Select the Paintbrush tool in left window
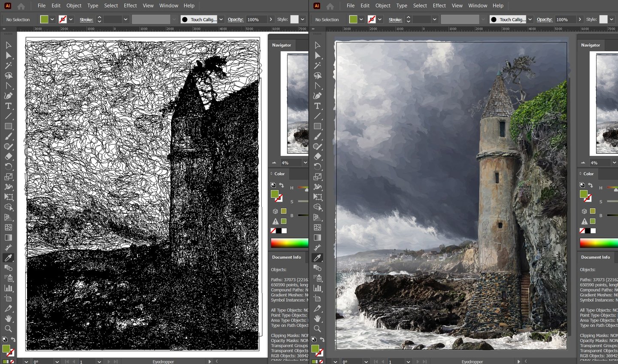Screen dimensions: 618x364 (x=8, y=136)
